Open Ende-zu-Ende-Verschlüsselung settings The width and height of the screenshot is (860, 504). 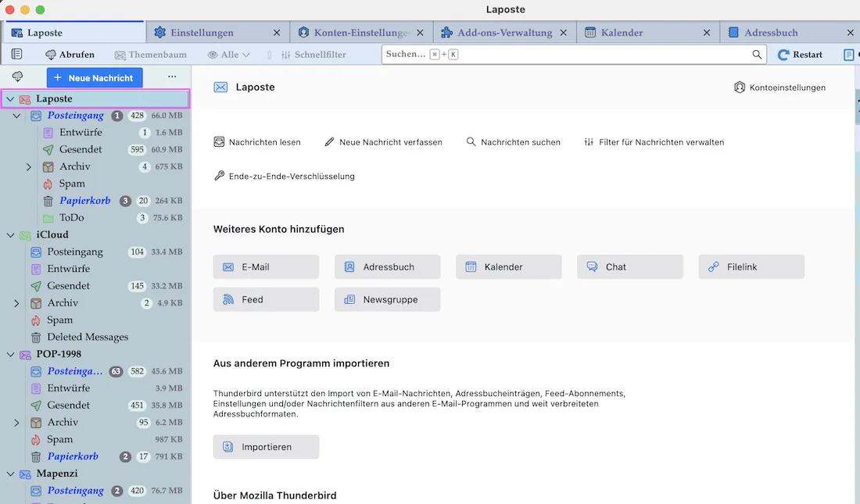pos(284,176)
